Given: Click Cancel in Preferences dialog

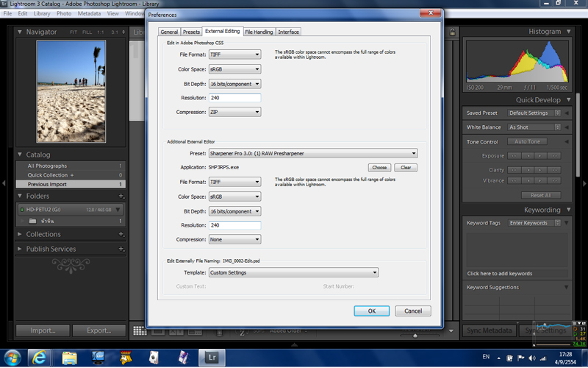Looking at the screenshot, I should [413, 311].
